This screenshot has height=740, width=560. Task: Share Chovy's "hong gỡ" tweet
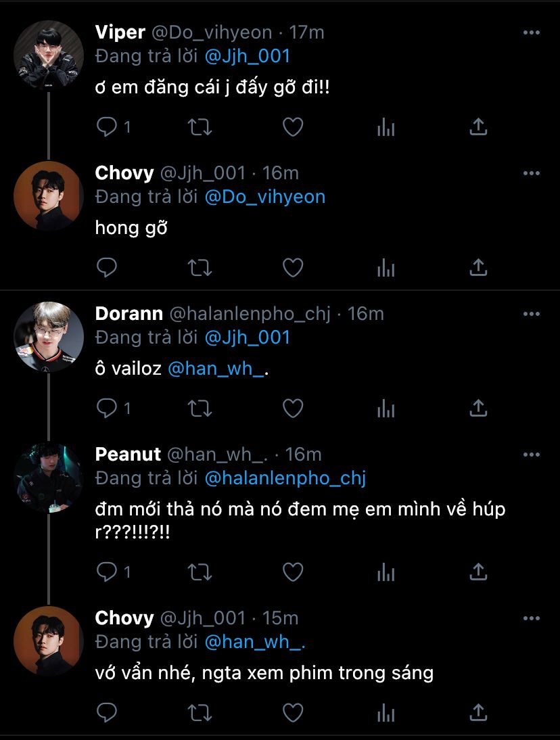coord(478,268)
